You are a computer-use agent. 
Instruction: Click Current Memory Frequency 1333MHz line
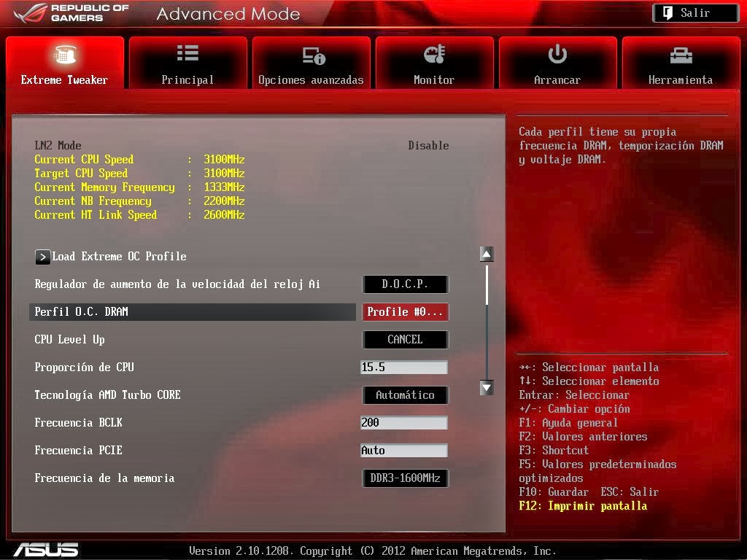tap(139, 187)
